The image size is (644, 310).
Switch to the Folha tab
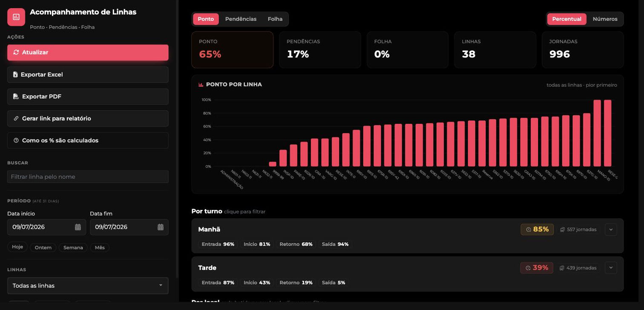[x=275, y=19]
